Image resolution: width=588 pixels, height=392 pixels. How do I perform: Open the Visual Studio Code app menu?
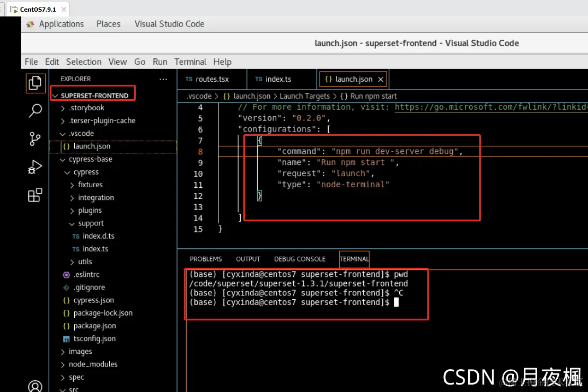(169, 24)
